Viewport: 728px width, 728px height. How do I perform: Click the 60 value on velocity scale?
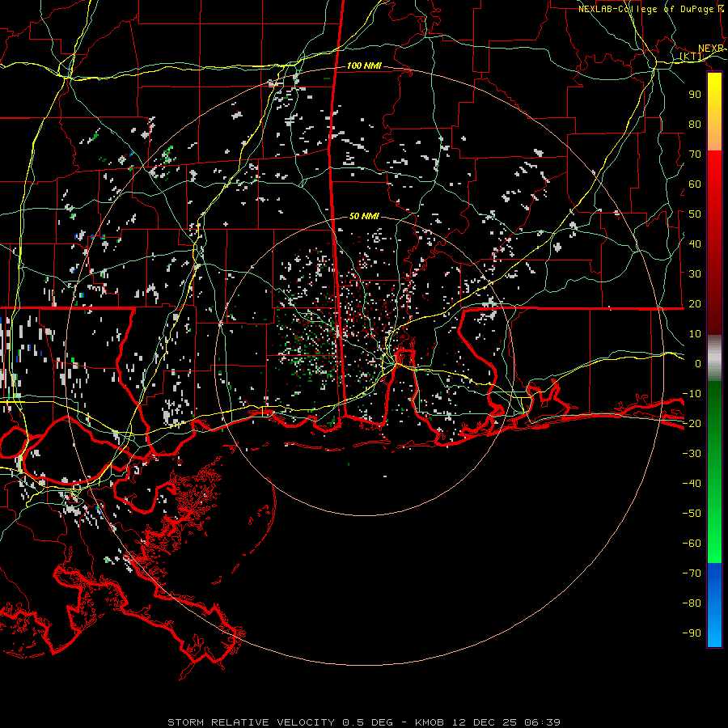click(x=695, y=184)
